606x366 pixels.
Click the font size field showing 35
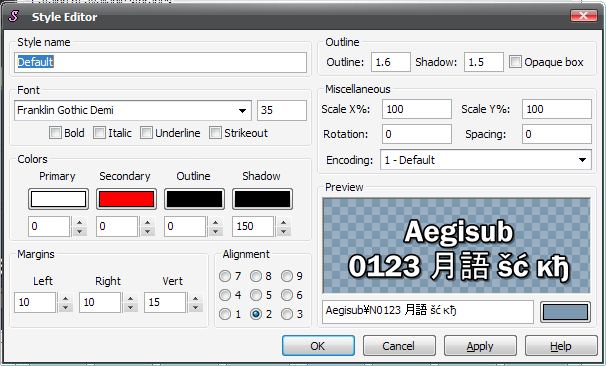point(282,111)
